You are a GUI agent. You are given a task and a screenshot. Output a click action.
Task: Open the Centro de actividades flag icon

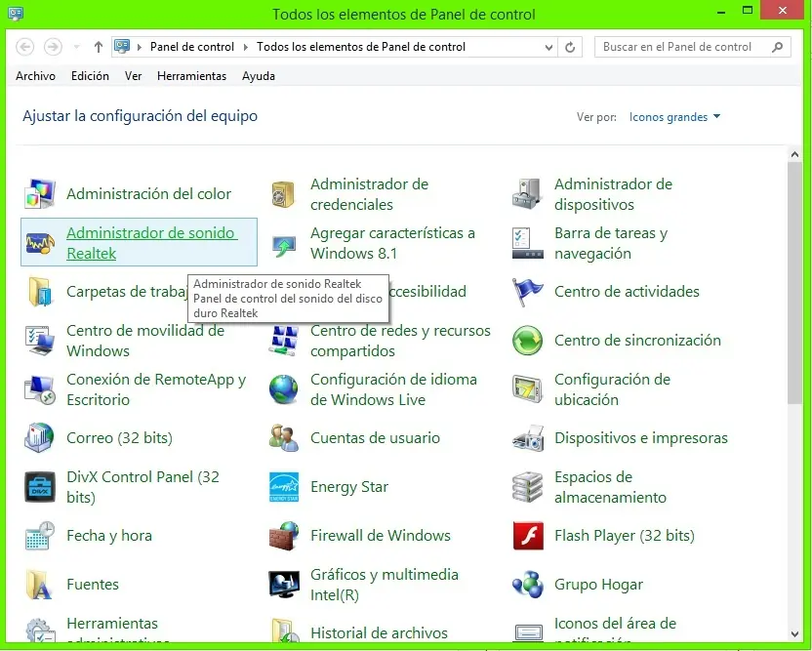pyautogui.click(x=527, y=291)
